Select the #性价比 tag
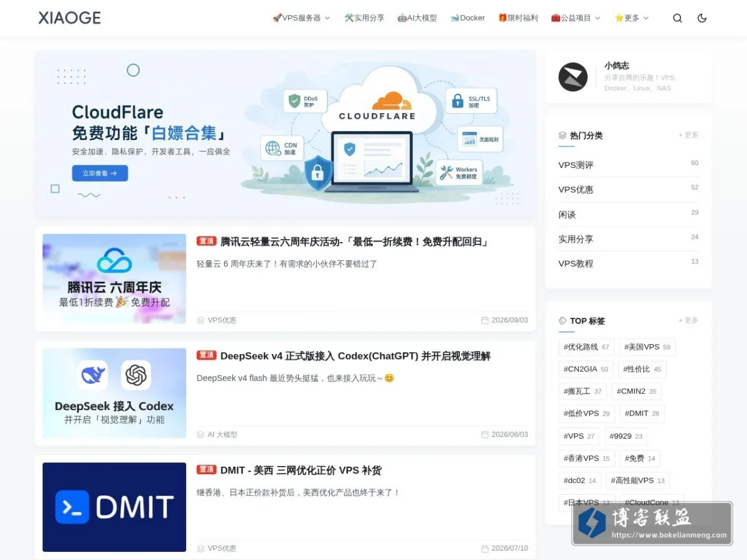The height and width of the screenshot is (560, 747). (642, 369)
